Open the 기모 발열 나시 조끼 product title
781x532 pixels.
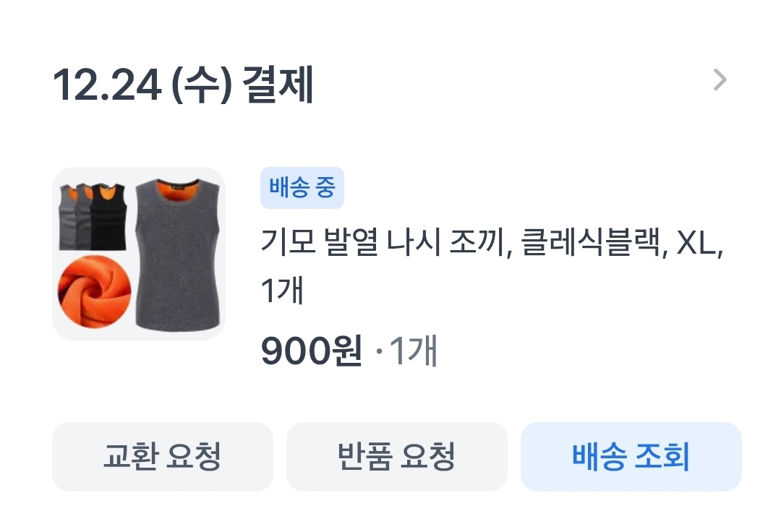click(x=382, y=242)
